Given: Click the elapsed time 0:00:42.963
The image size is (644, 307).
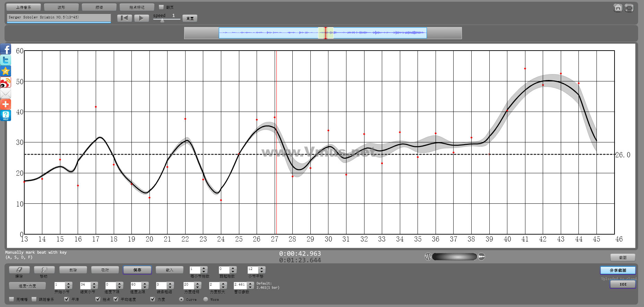Looking at the screenshot, I should 300,254.
